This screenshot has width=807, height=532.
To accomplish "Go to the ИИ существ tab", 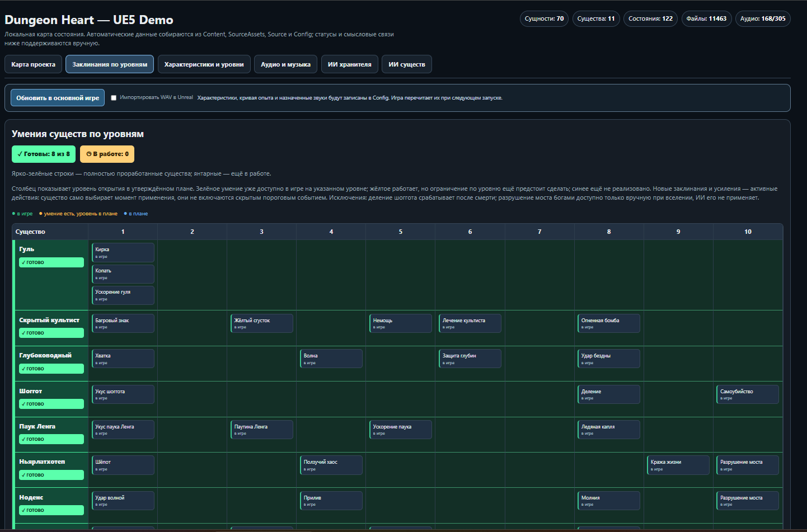I will click(407, 64).
